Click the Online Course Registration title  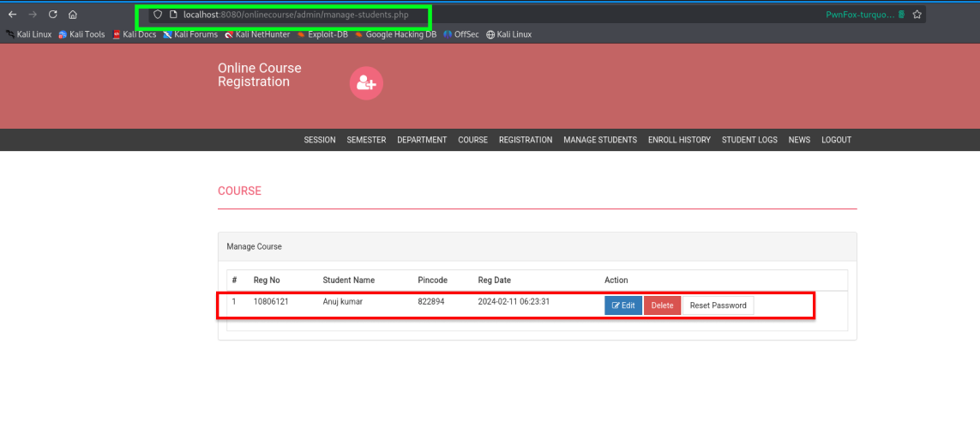(260, 75)
